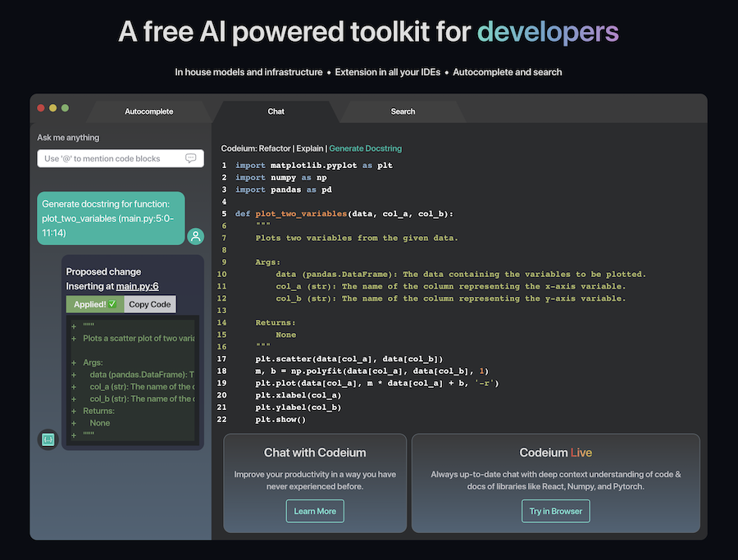738x560 pixels.
Task: Click the 'Chat with Codeium' card heading
Action: tap(315, 453)
